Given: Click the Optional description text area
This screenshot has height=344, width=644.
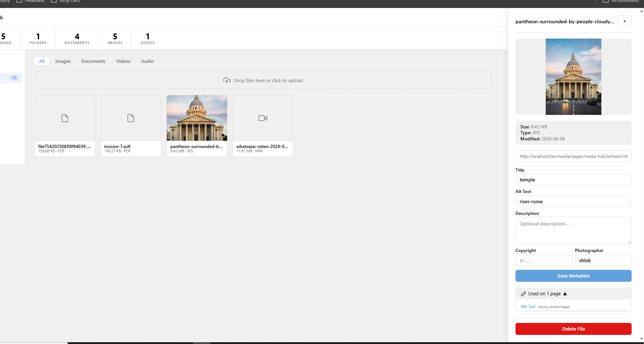Looking at the screenshot, I should pos(573,231).
